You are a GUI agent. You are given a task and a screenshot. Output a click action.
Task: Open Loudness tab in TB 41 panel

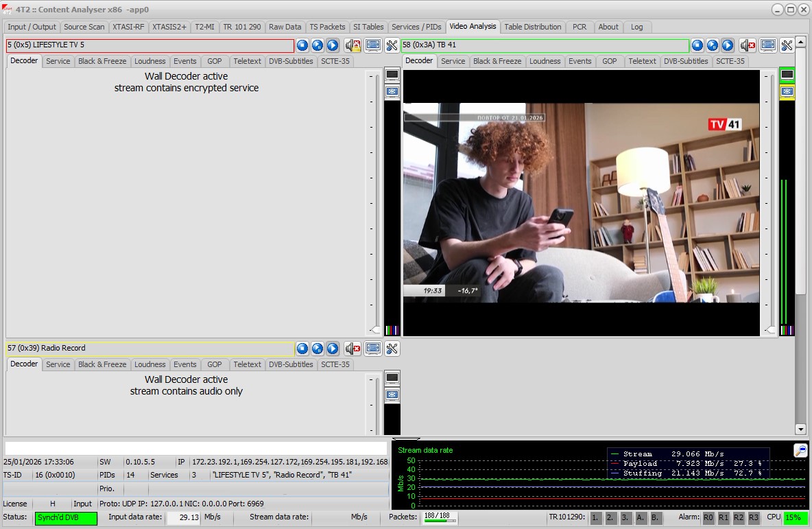pyautogui.click(x=545, y=61)
